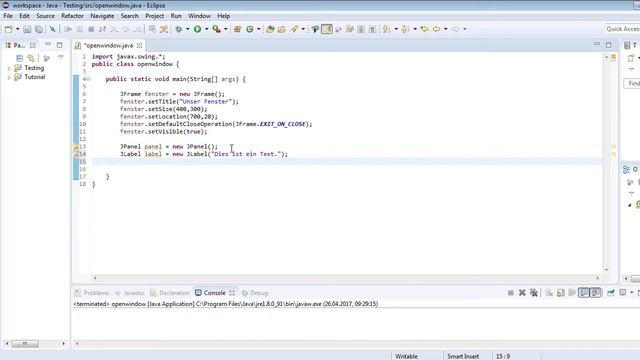Screen dimensions: 640x360
Task: Open the Debug button dropdown arrow
Action: tap(188, 29)
